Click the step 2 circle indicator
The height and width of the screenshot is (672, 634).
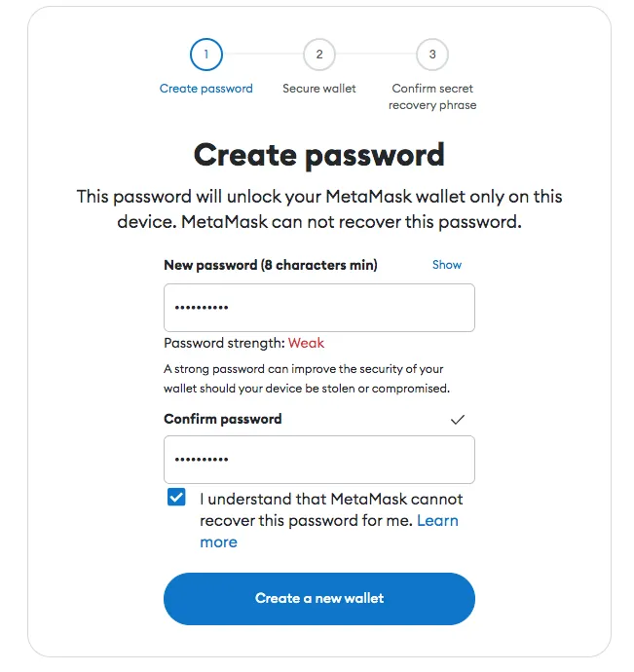(318, 55)
